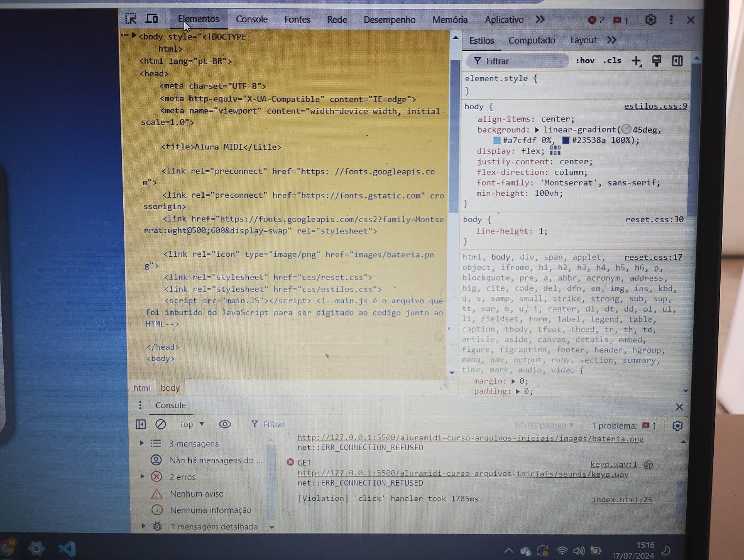The image size is (744, 560).
Task: Open the Fontes tab
Action: click(297, 20)
